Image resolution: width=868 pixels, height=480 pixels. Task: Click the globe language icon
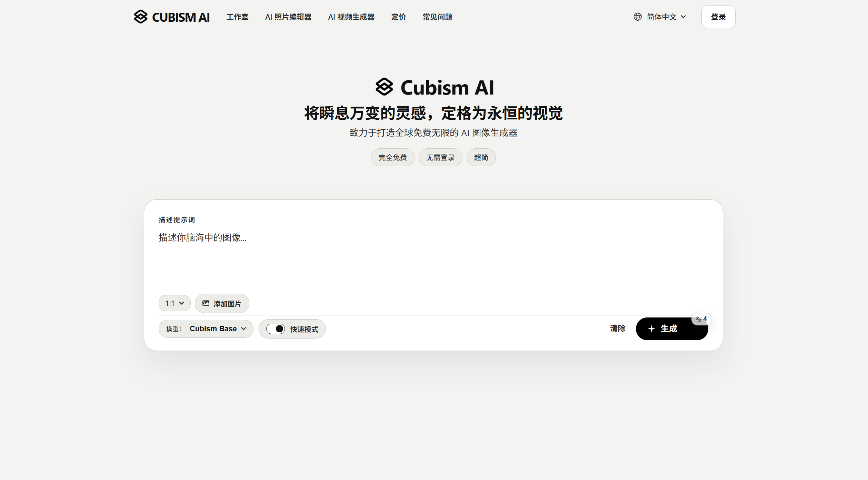tap(638, 17)
